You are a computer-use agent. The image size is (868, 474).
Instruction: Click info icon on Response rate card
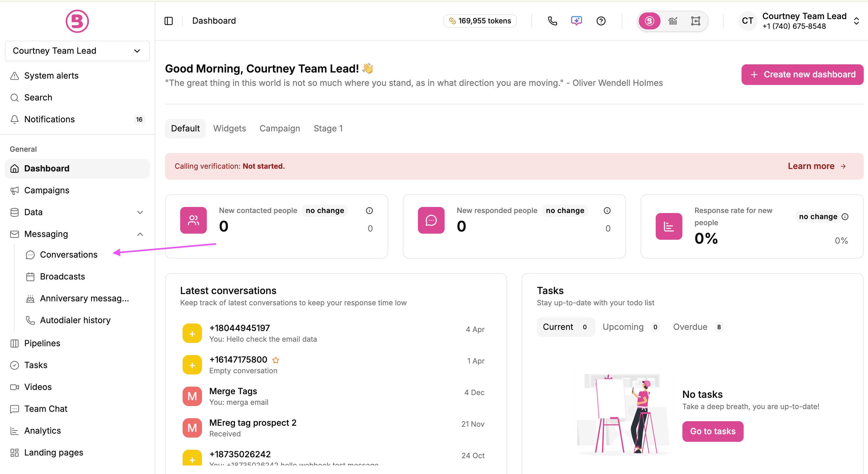click(x=845, y=217)
